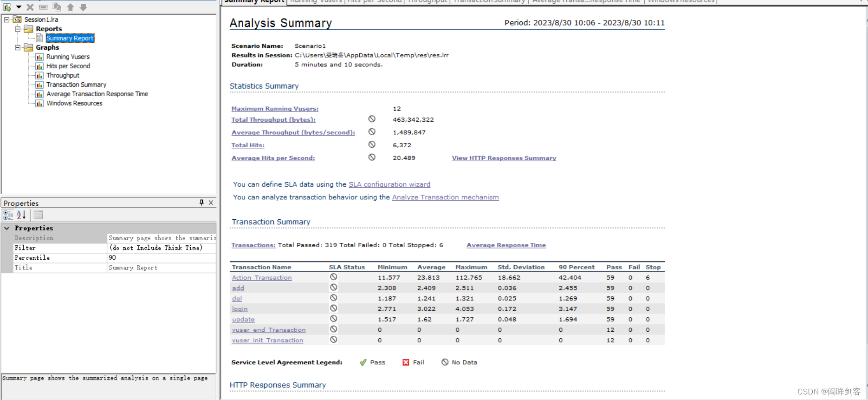Image resolution: width=868 pixels, height=400 pixels.
Task: Click the green Pass legend checkmark
Action: click(363, 362)
